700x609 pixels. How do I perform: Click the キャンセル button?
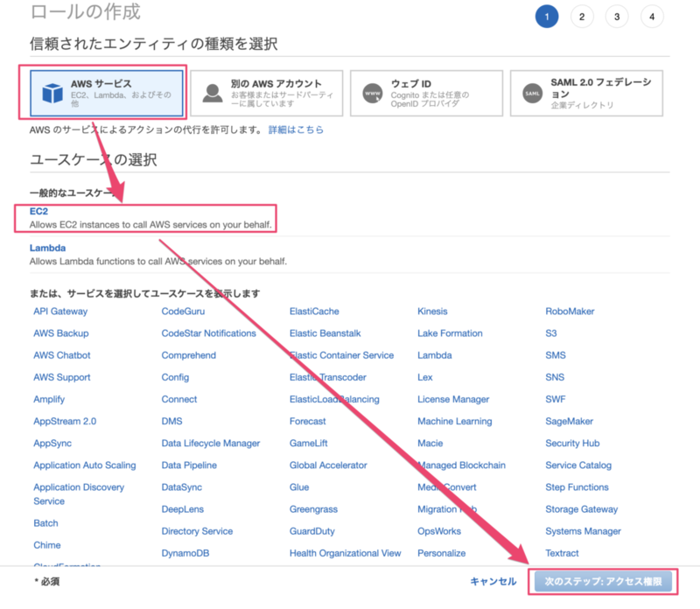[493, 581]
